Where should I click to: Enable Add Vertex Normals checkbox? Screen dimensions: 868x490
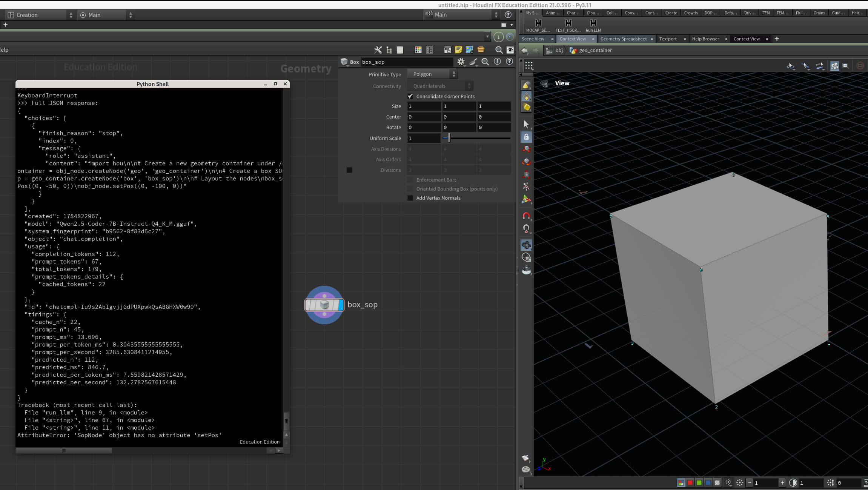410,198
